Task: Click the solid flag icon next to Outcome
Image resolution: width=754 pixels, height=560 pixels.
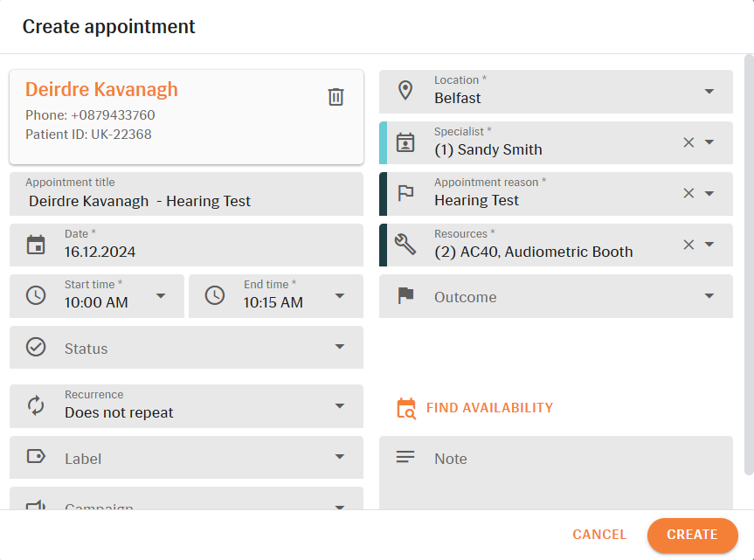Action: pyautogui.click(x=405, y=295)
